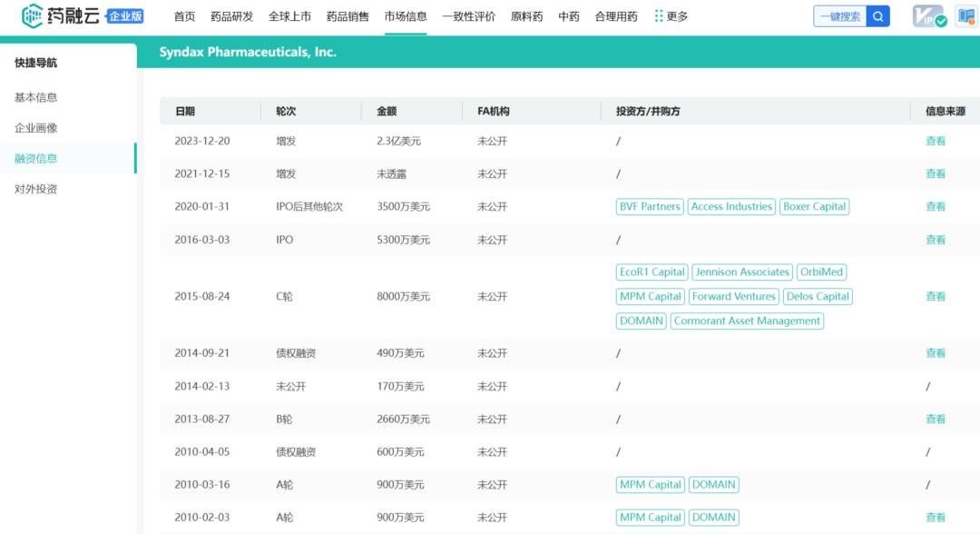The image size is (980, 534).
Task: Open the Cormorant Asset Management tag
Action: coord(747,321)
